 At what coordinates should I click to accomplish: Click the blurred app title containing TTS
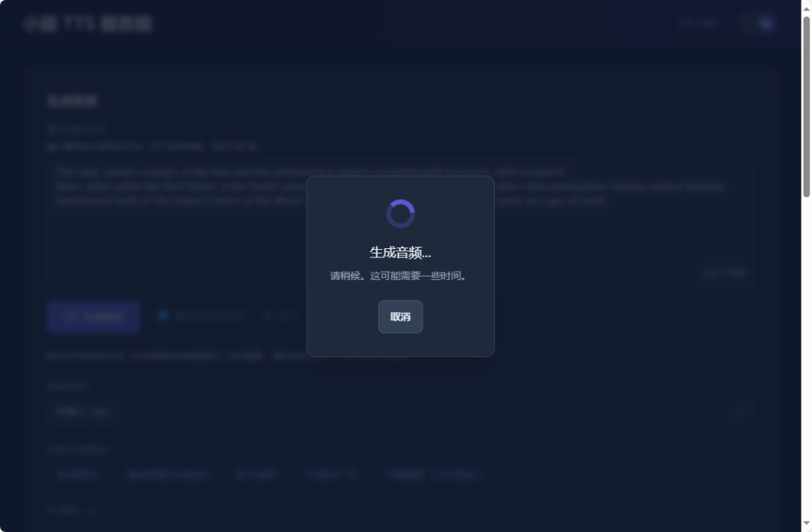(87, 24)
